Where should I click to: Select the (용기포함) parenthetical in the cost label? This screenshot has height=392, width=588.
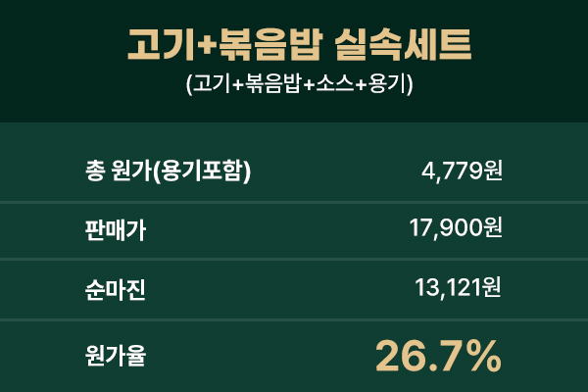tap(203, 171)
